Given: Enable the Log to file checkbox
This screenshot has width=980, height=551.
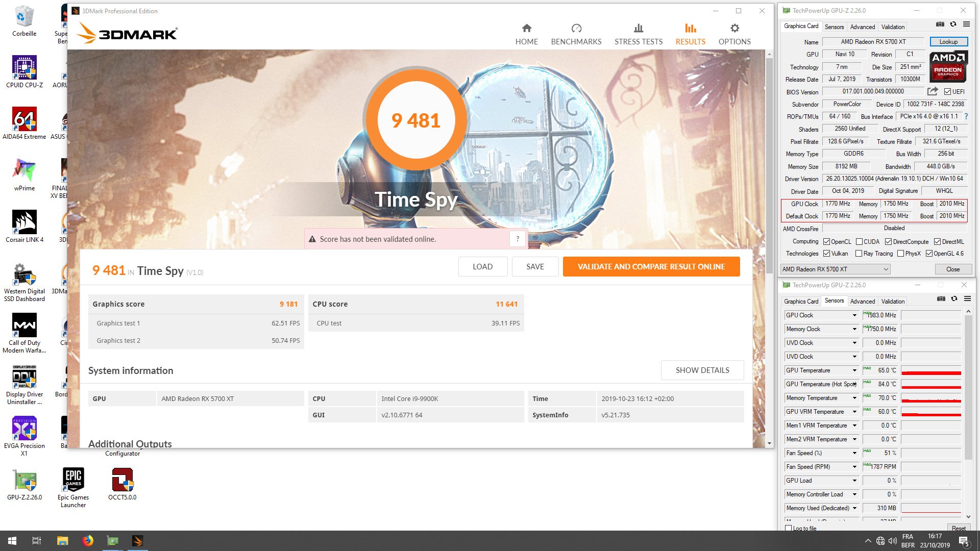Looking at the screenshot, I should pyautogui.click(x=789, y=528).
